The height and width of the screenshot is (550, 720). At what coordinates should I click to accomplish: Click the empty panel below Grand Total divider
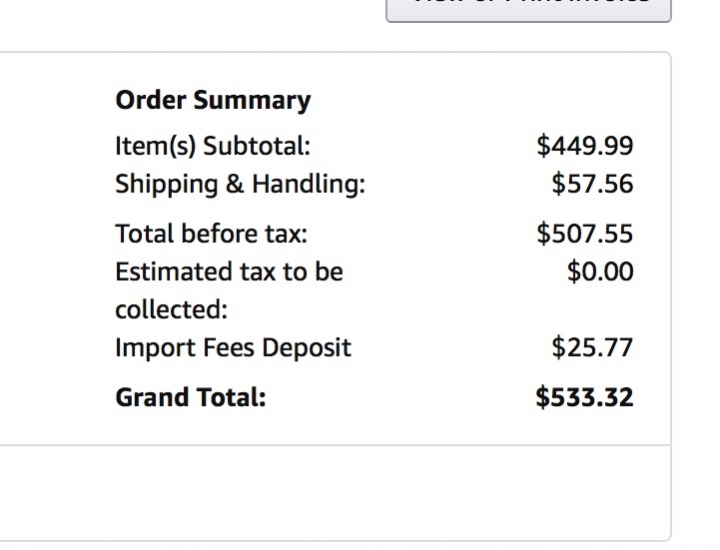pos(335,492)
